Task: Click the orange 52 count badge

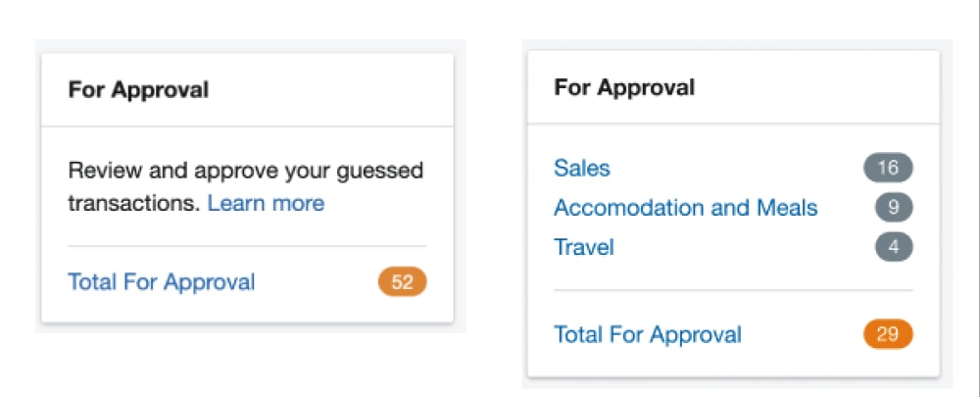Action: (x=402, y=282)
